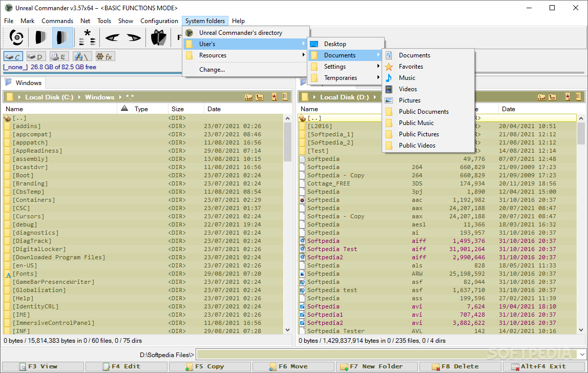This screenshot has height=373, width=588.
Task: Choose Documents in the rightmost submenu
Action: pos(428,55)
